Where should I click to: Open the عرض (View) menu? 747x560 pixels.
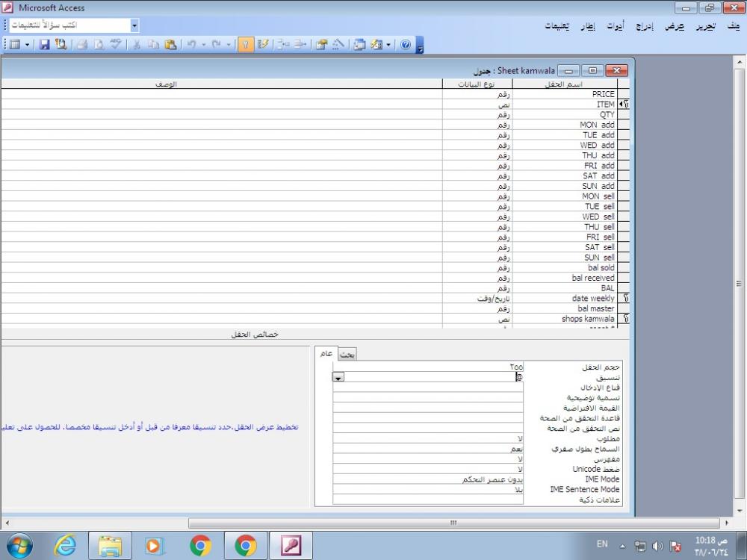675,25
